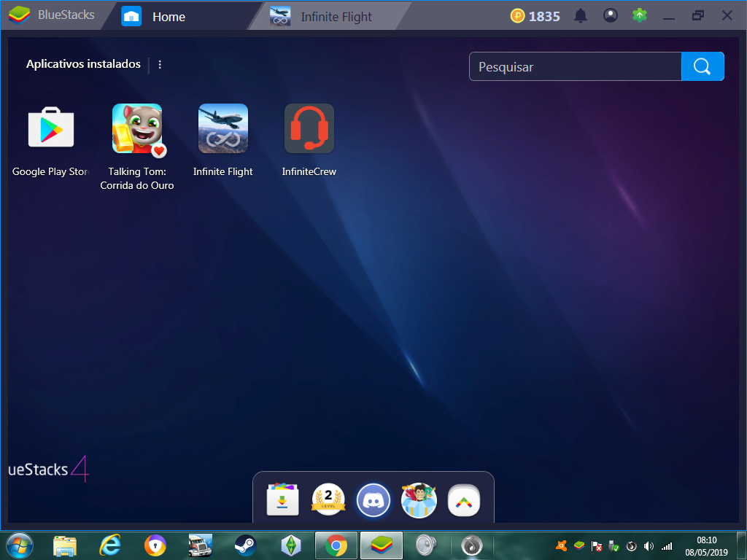The width and height of the screenshot is (747, 560).
Task: Open the yellow shield browser taskbar icon
Action: pyautogui.click(x=155, y=545)
